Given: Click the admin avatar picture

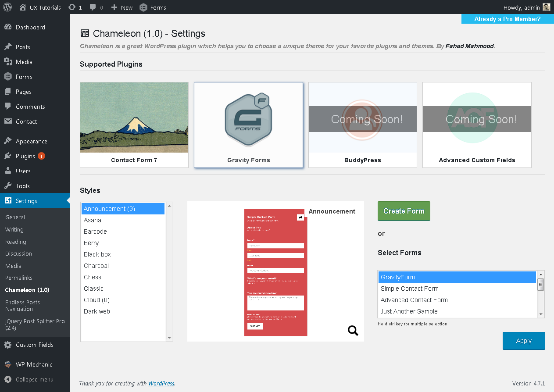Looking at the screenshot, I should (546, 7).
